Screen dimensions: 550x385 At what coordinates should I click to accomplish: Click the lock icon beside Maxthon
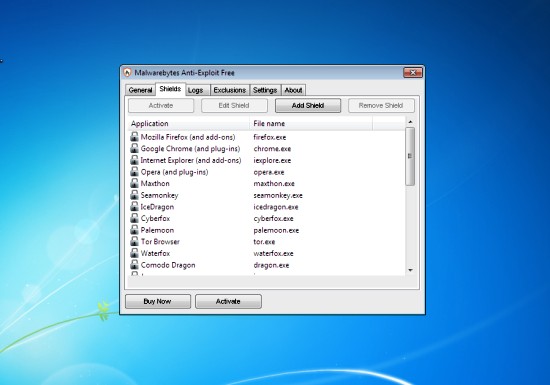134,183
